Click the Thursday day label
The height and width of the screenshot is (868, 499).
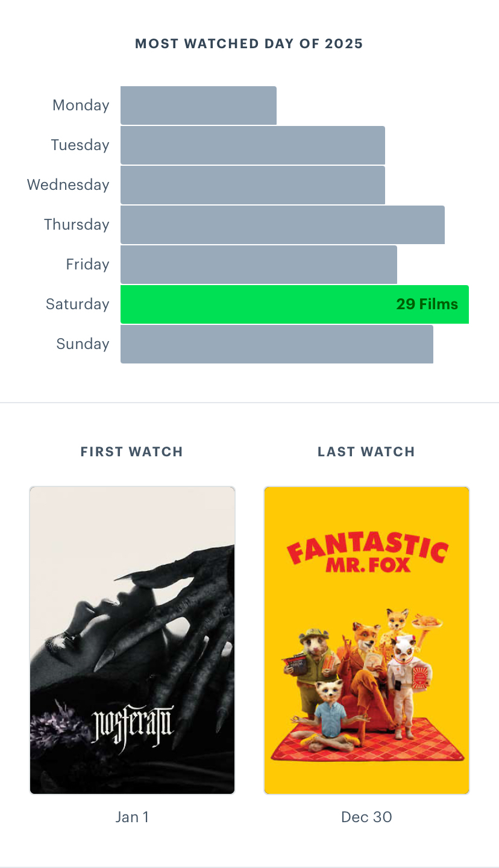[77, 225]
